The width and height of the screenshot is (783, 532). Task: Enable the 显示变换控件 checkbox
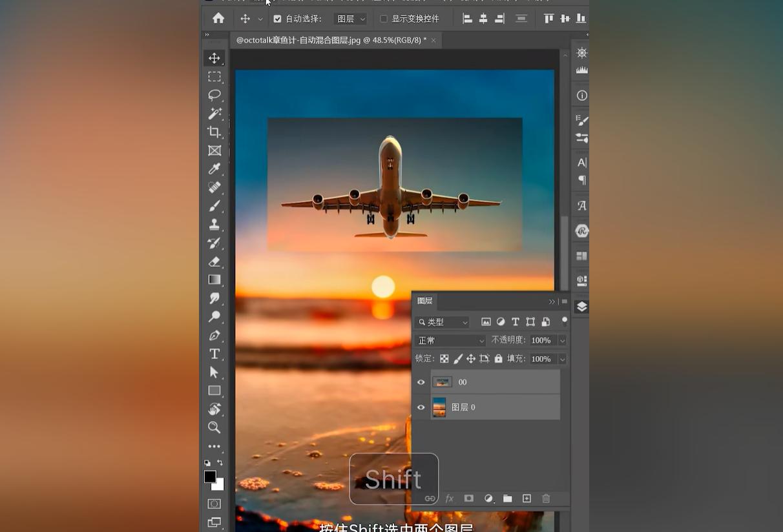point(384,19)
